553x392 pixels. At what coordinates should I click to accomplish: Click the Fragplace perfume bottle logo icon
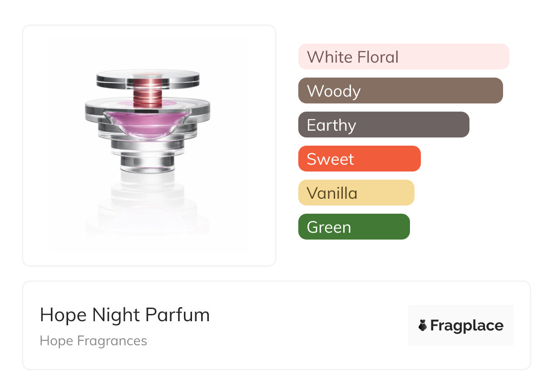pyautogui.click(x=423, y=325)
